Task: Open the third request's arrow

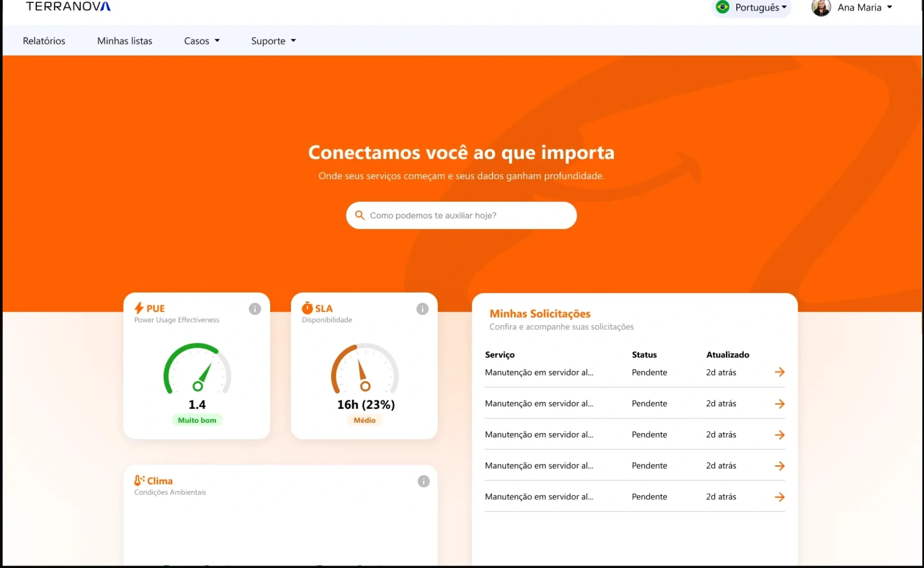Action: [x=780, y=435]
